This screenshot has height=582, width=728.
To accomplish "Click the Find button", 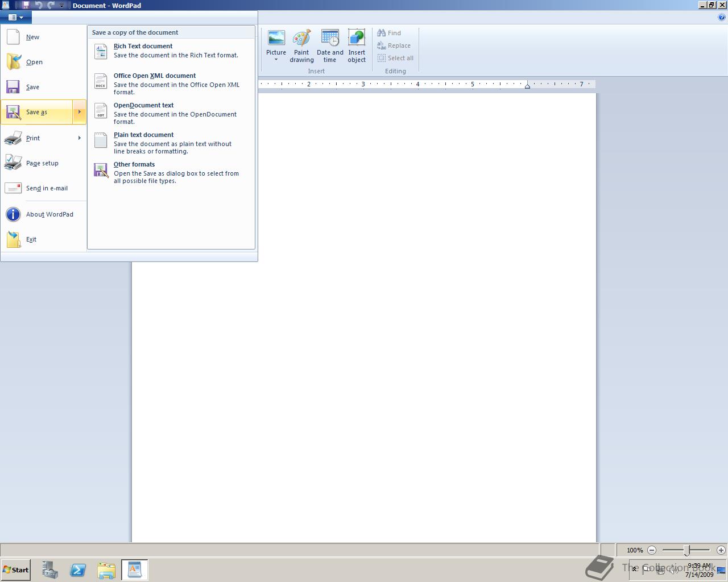I will [x=390, y=33].
